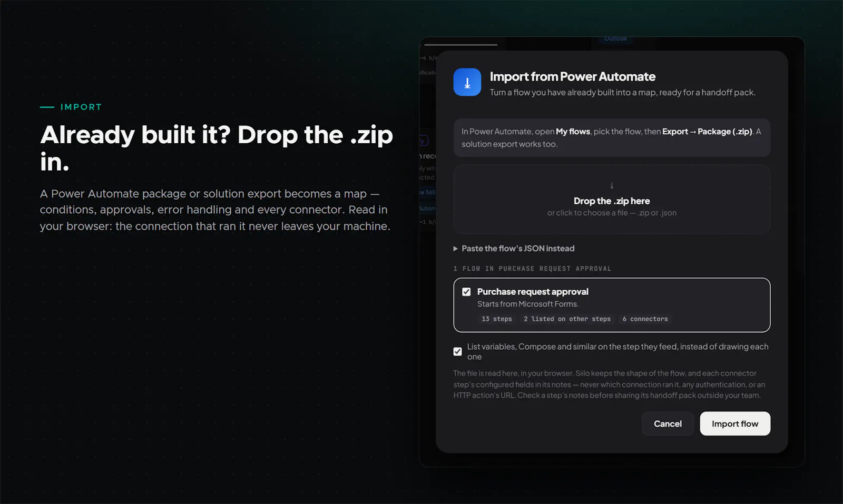Click the or click to choose a file text
This screenshot has width=843, height=504.
pyautogui.click(x=612, y=213)
